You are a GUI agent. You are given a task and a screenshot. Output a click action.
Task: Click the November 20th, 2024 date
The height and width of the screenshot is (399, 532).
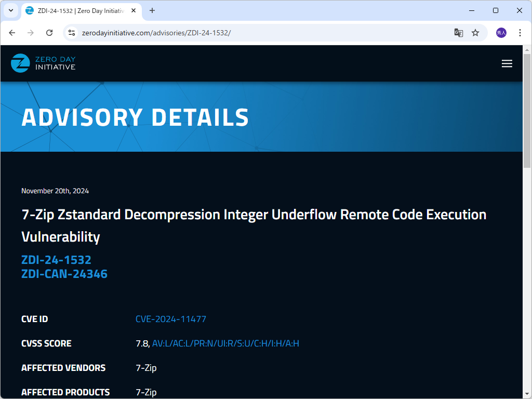(x=55, y=191)
